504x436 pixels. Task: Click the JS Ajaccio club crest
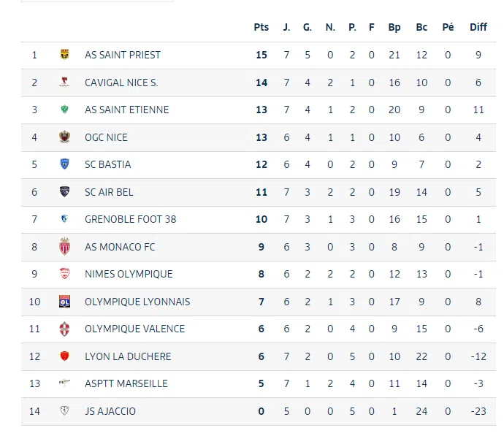(64, 411)
